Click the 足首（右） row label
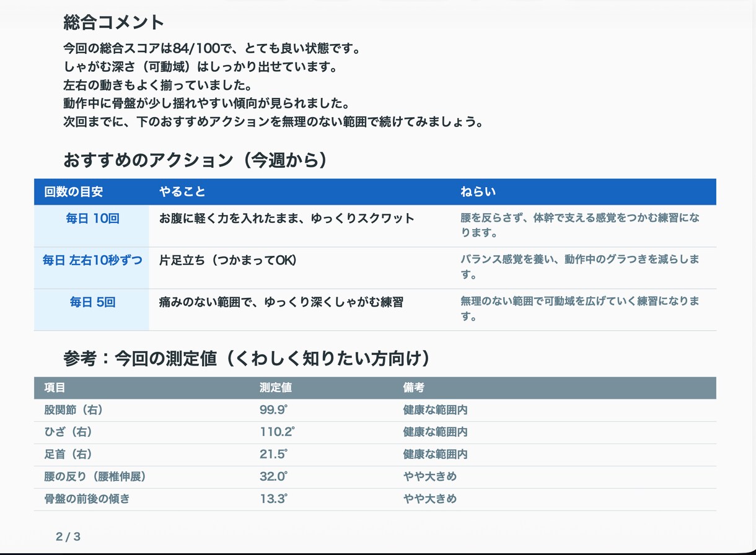This screenshot has width=756, height=555. click(x=68, y=455)
